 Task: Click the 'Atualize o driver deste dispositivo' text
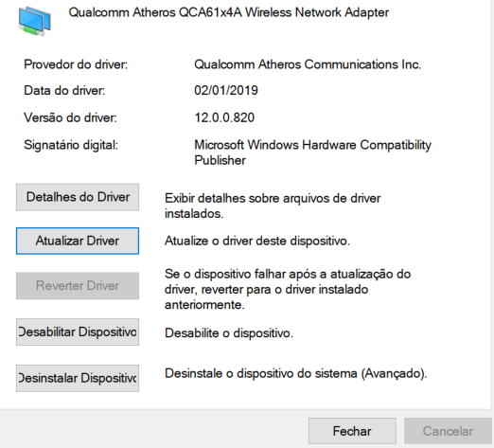[x=257, y=241]
